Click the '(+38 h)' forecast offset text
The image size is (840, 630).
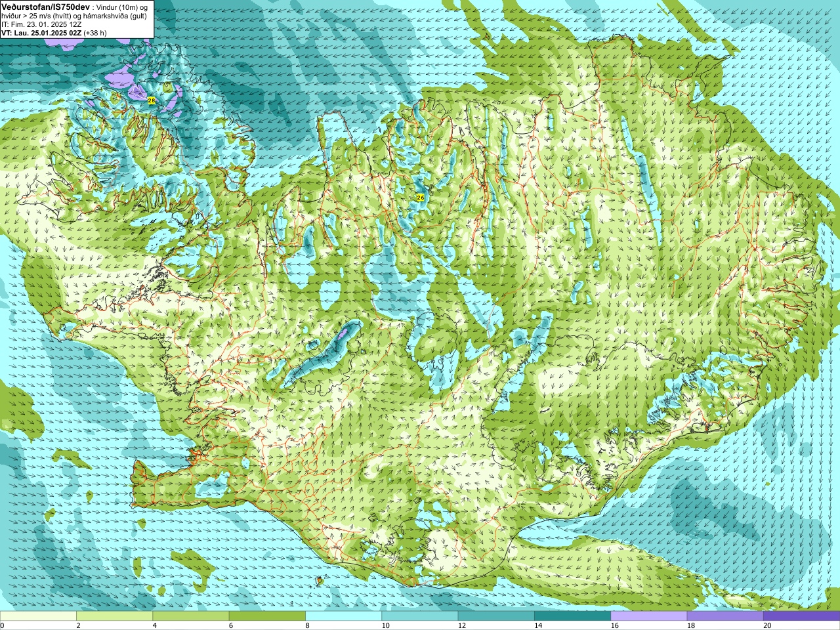pos(95,33)
